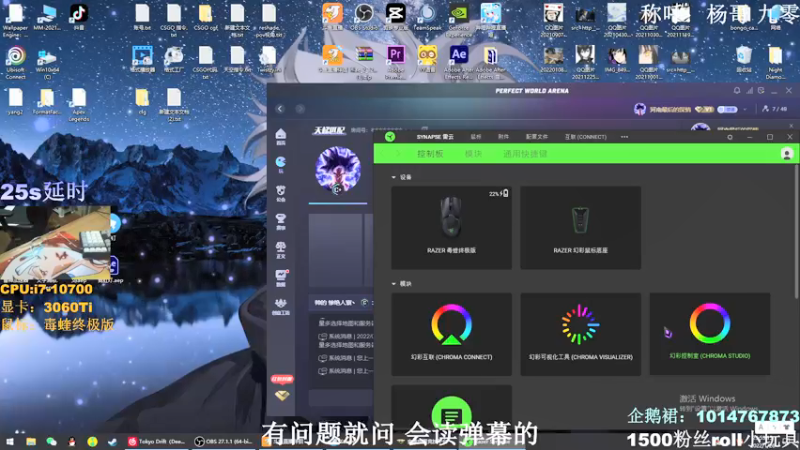Open home in Perfect World Arena sidebar
Image resolution: width=800 pixels, height=450 pixels.
[x=281, y=136]
